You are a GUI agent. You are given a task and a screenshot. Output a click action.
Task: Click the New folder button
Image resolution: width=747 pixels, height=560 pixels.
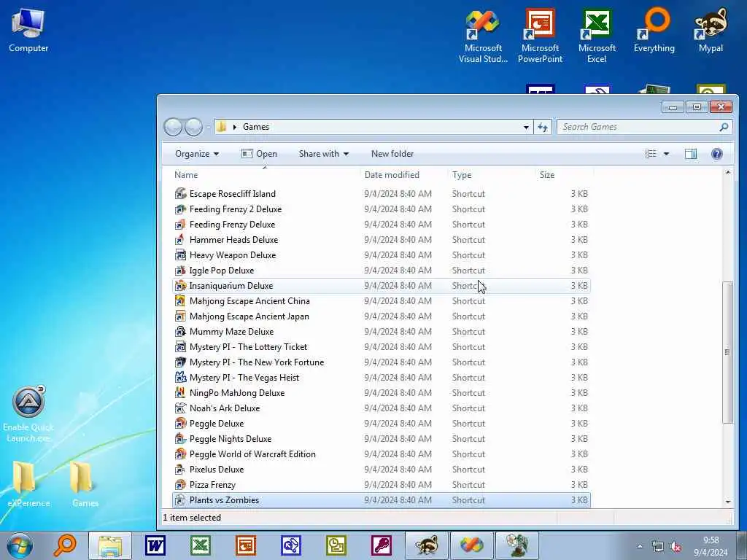[x=392, y=154]
